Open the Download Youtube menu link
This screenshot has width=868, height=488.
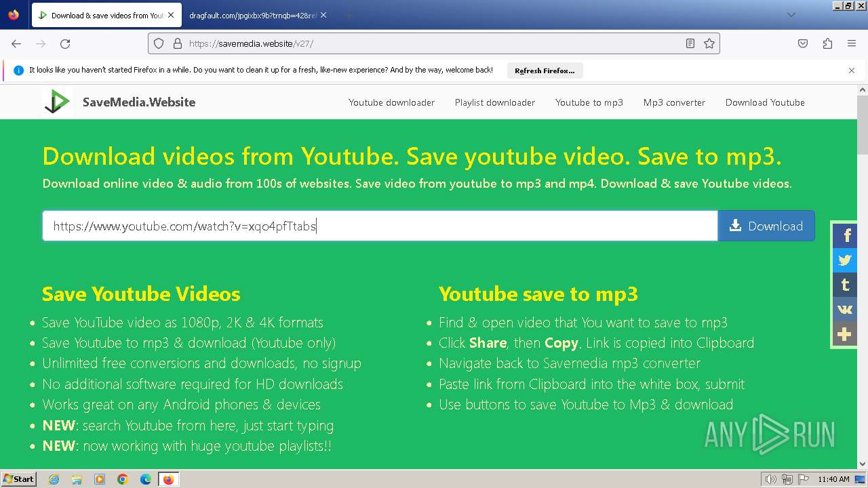coord(765,102)
